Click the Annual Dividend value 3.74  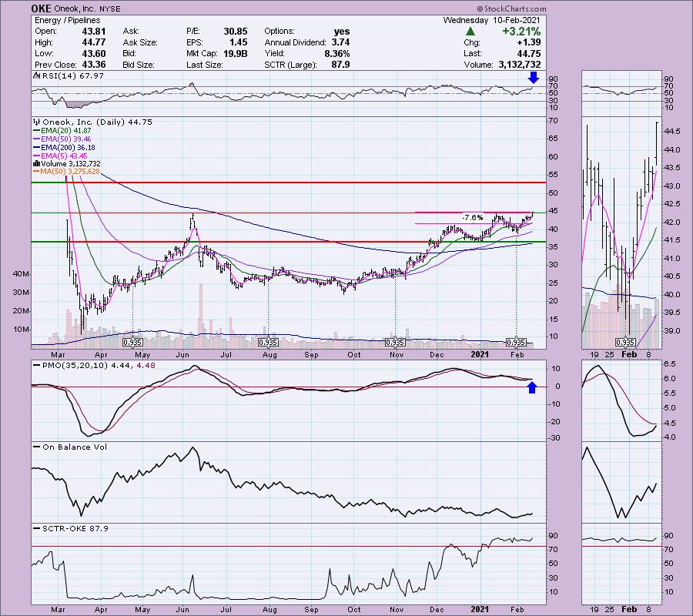(340, 42)
